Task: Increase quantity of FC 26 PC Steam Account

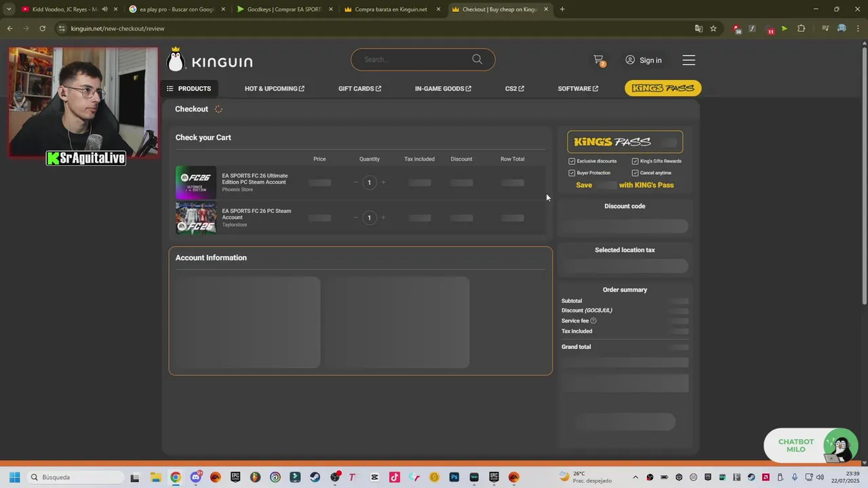Action: (383, 218)
